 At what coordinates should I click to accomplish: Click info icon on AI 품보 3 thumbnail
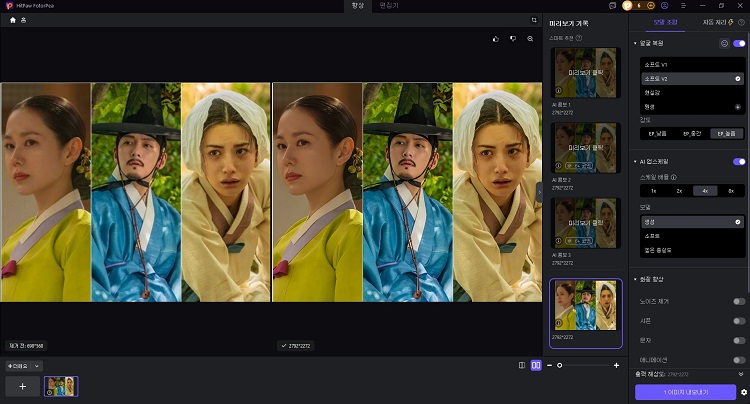pos(558,240)
